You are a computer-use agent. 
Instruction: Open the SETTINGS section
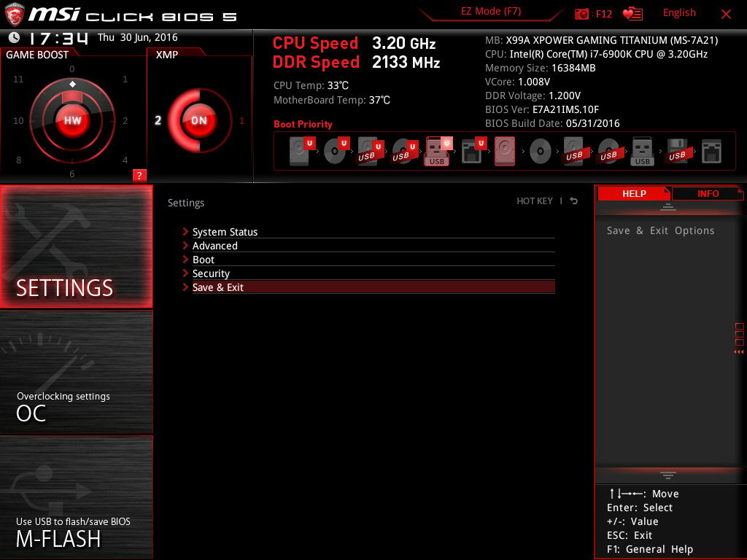76,246
